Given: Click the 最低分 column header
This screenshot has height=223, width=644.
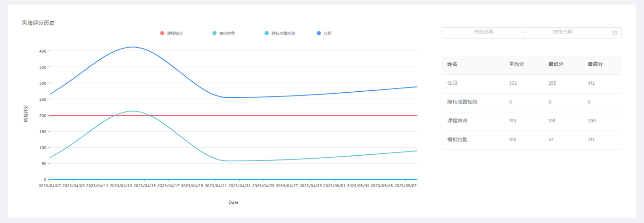Looking at the screenshot, I should (556, 64).
